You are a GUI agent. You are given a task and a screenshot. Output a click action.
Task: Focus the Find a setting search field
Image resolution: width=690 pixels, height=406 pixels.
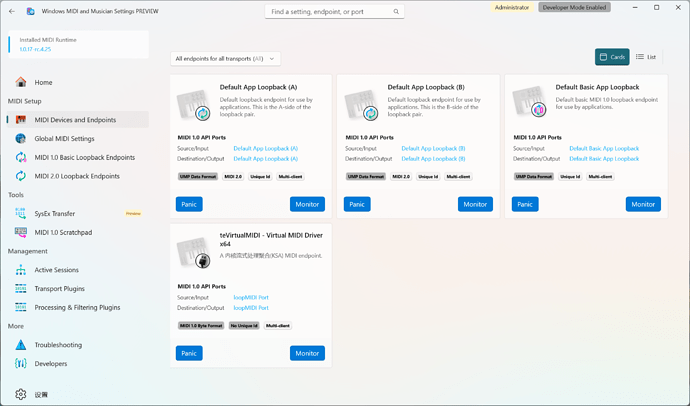[x=334, y=12]
